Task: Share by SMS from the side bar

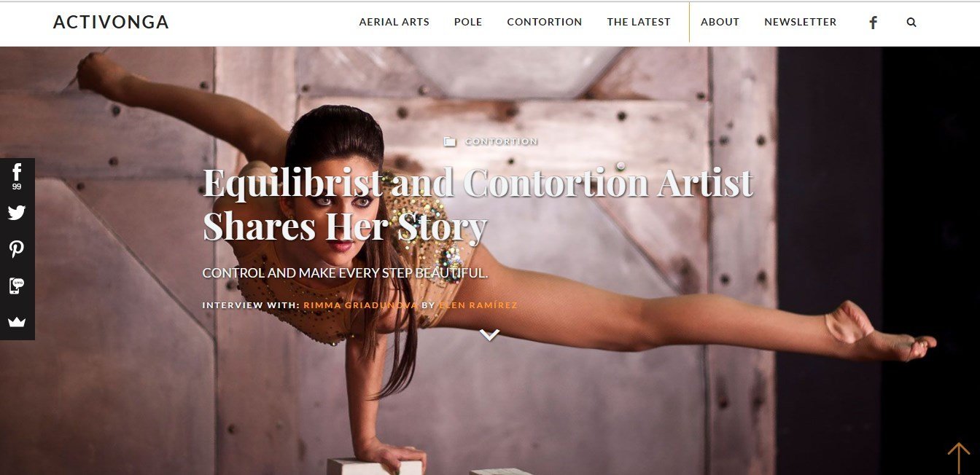Action: point(17,286)
